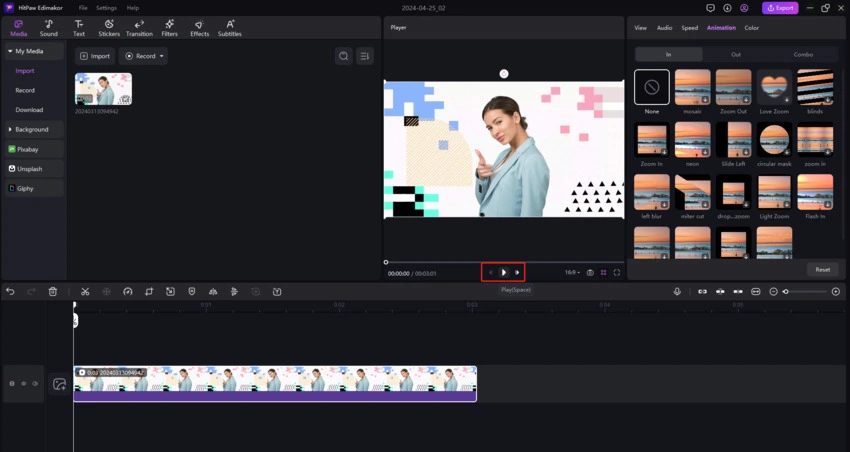Click the search icon in media panel

point(344,56)
